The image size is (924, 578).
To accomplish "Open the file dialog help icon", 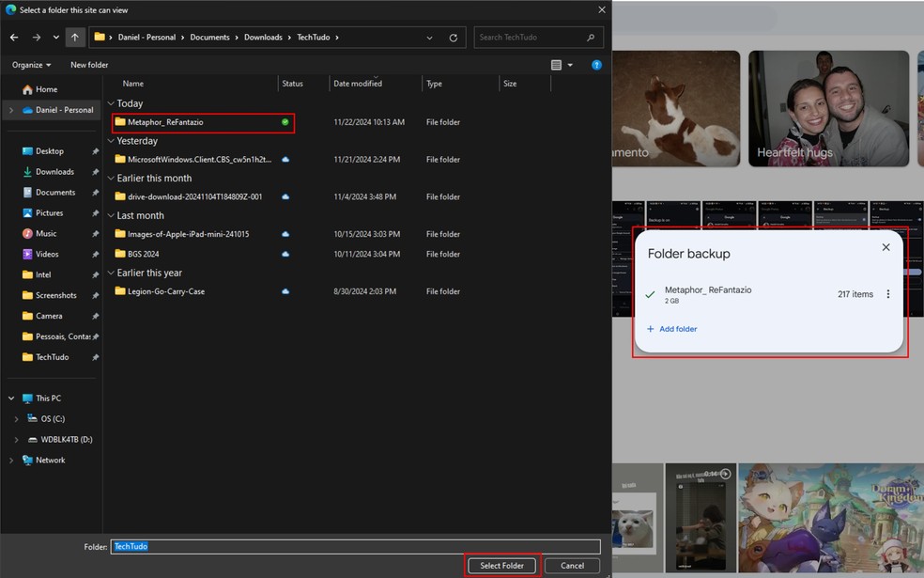I will click(596, 65).
